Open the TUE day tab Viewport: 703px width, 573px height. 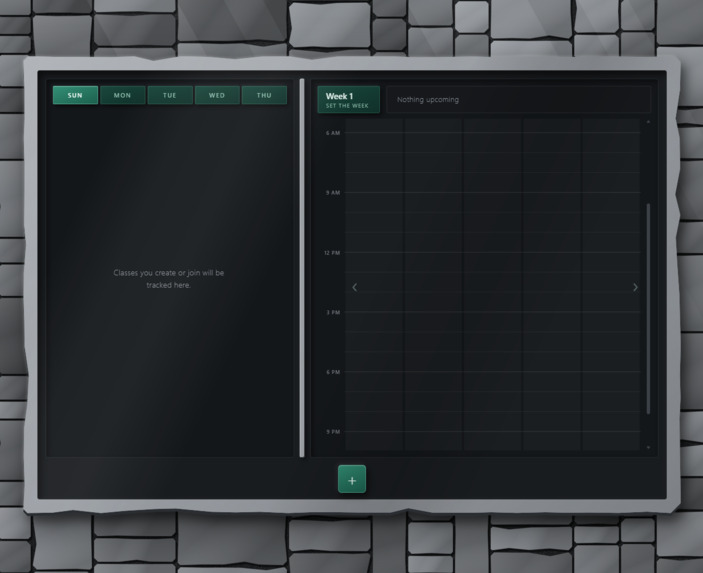point(170,95)
